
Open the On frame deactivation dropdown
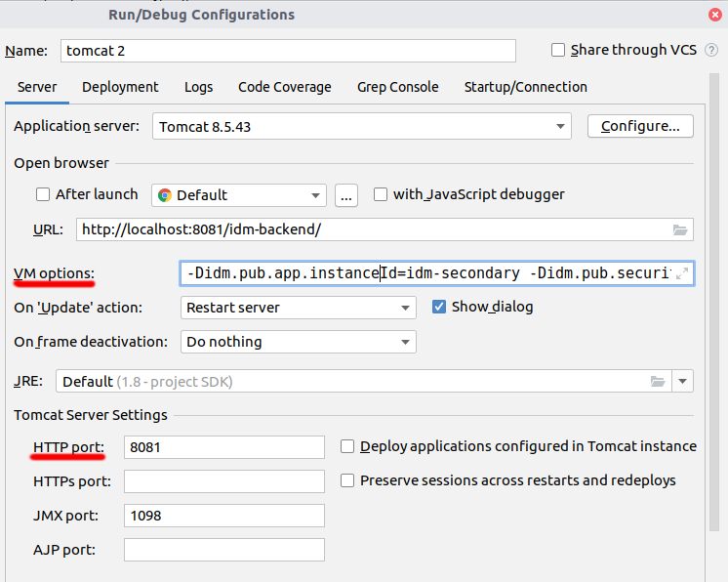298,342
